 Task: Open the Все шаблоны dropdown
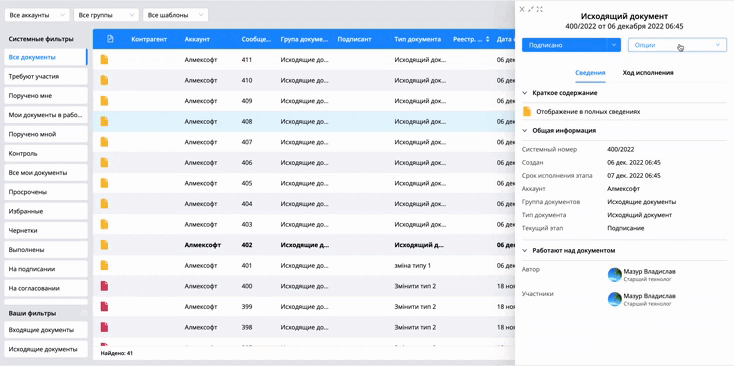coord(176,15)
